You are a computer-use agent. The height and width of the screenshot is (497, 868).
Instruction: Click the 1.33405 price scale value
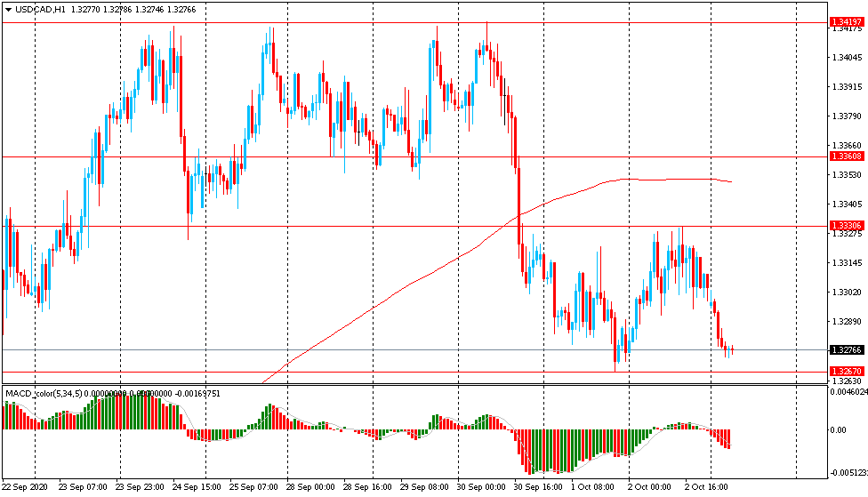click(x=847, y=204)
